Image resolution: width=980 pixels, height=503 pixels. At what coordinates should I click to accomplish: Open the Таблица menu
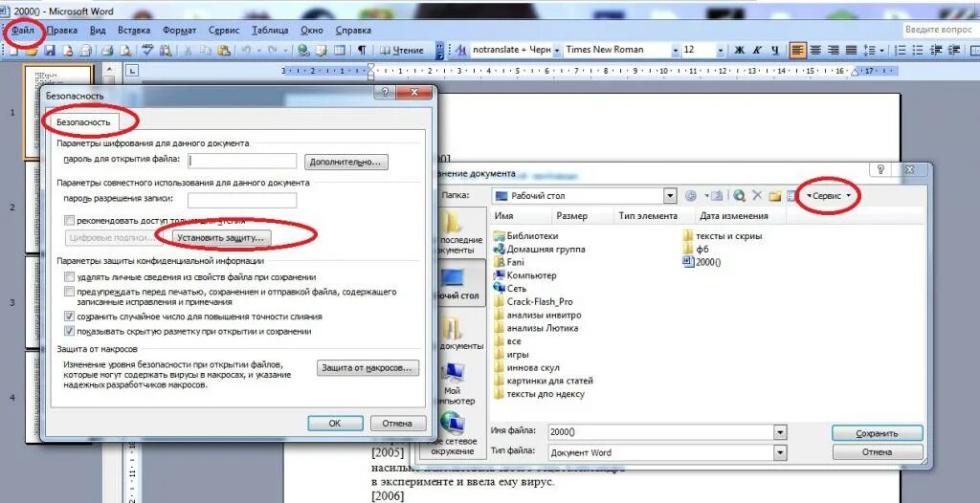tap(270, 30)
